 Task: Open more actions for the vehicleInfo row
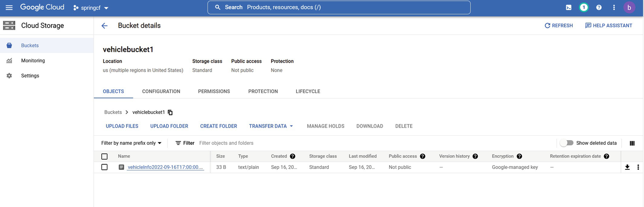(x=638, y=167)
